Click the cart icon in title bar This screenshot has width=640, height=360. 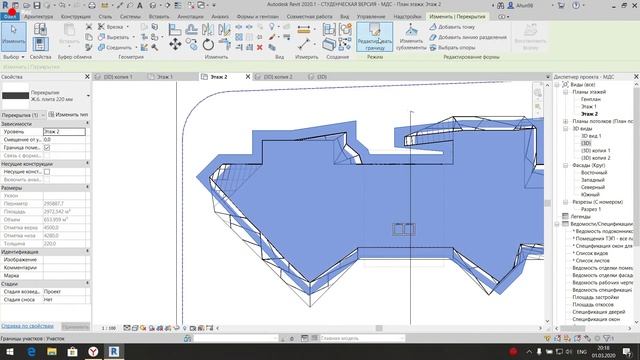click(x=562, y=5)
